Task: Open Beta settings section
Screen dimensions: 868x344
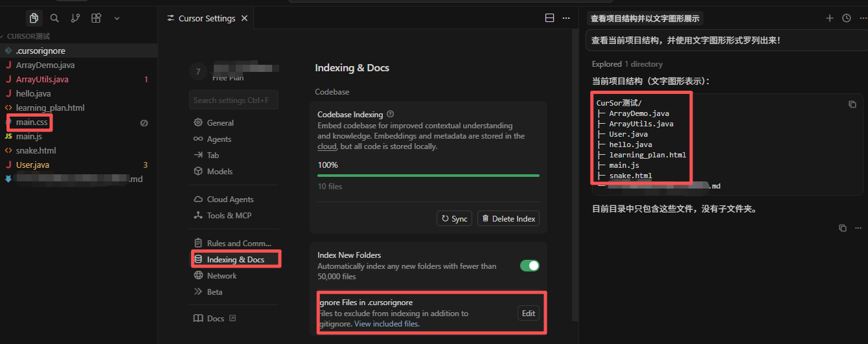Action: pos(234,292)
